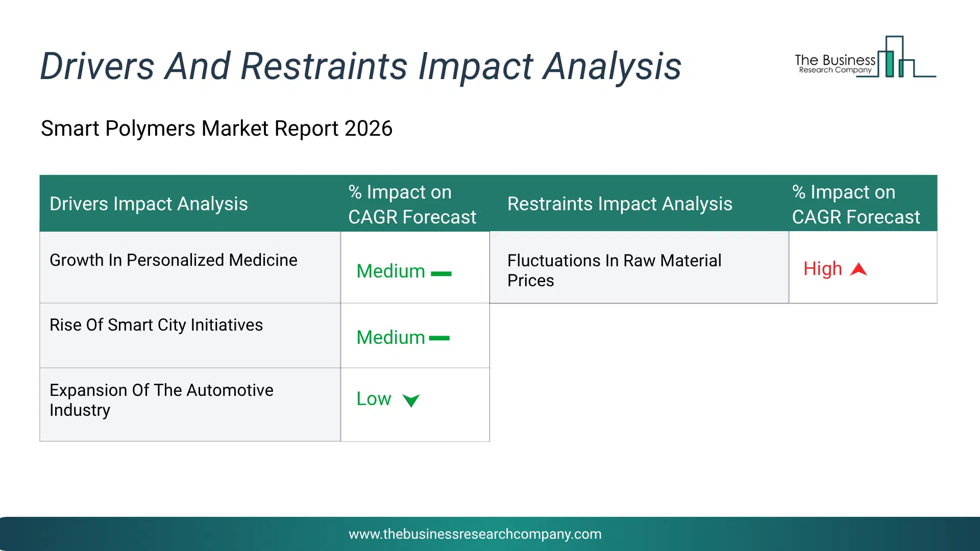Image resolution: width=980 pixels, height=551 pixels.
Task: Click the dash icon in Smart City row
Action: click(x=439, y=338)
